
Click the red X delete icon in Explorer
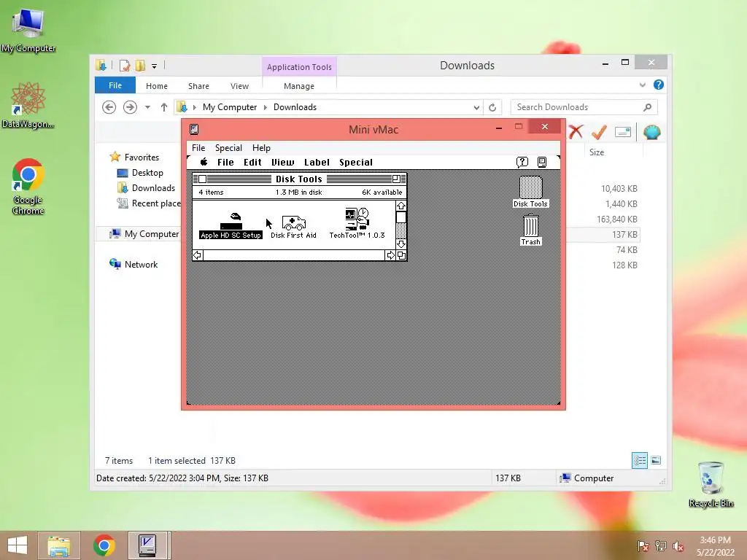[576, 132]
